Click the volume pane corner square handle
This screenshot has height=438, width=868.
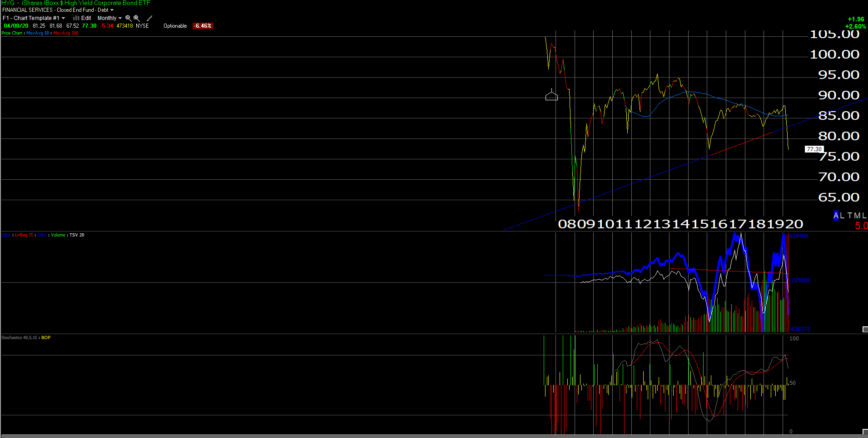pos(865,329)
